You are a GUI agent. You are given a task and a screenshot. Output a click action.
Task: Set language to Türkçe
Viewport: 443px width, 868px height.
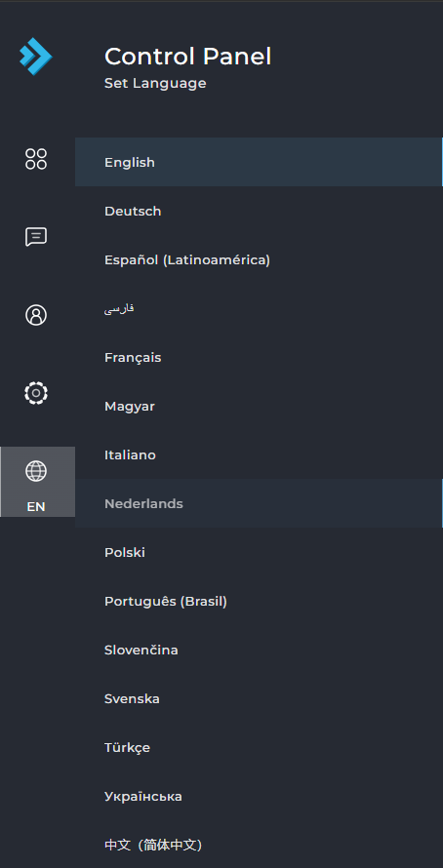pos(259,747)
